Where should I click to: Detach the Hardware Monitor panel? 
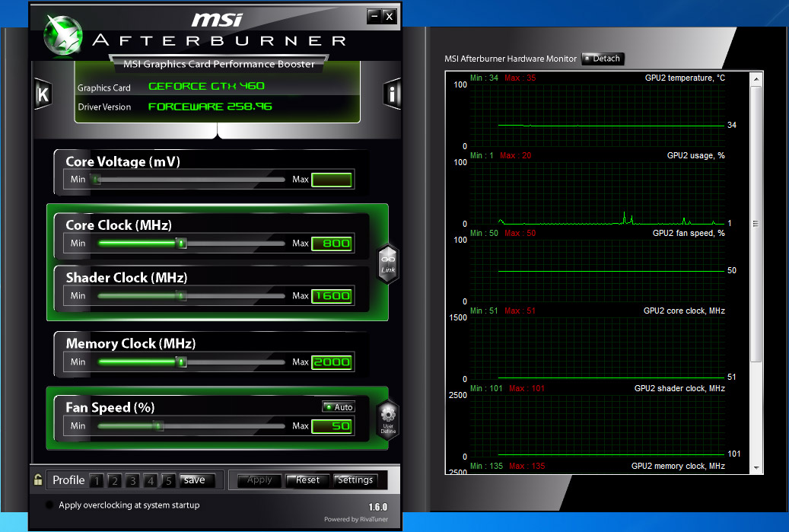pyautogui.click(x=603, y=59)
